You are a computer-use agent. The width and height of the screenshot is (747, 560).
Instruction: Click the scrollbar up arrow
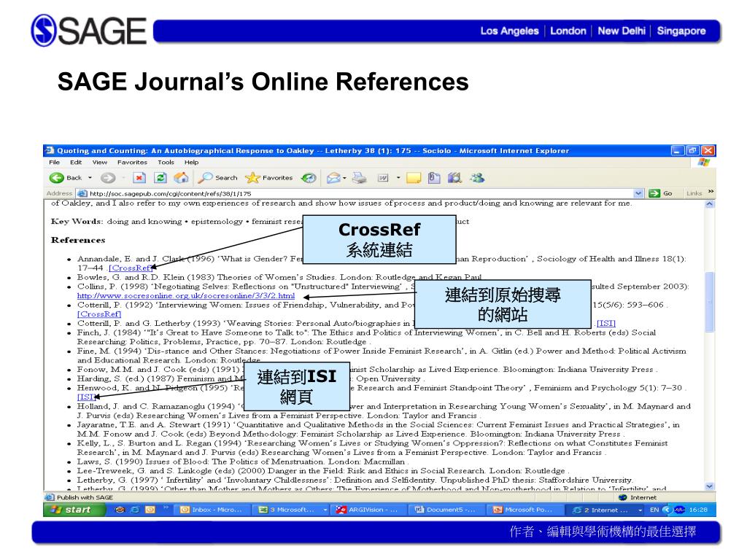tap(709, 204)
